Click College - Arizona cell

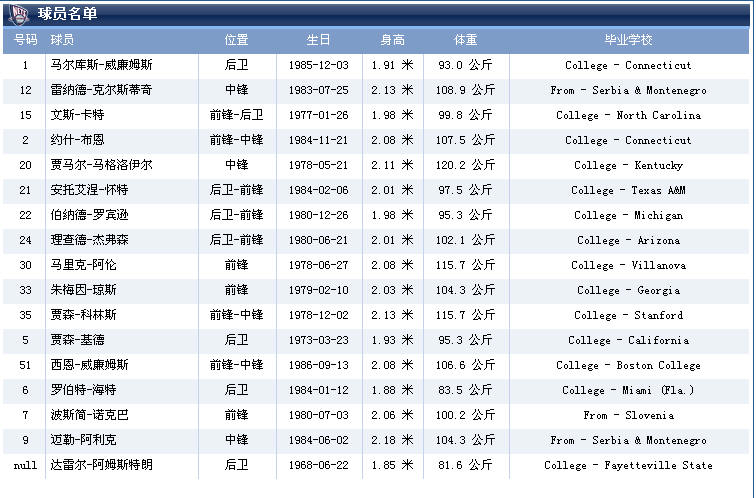tap(628, 240)
